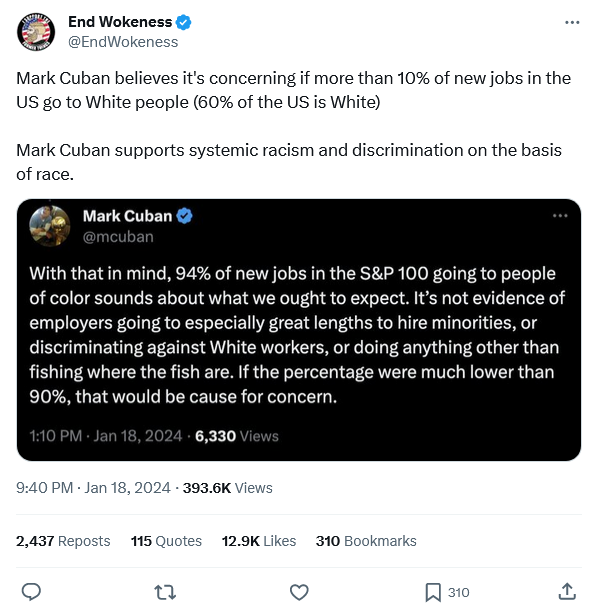
Task: View the 2,437 Reposts list
Action: pos(63,541)
